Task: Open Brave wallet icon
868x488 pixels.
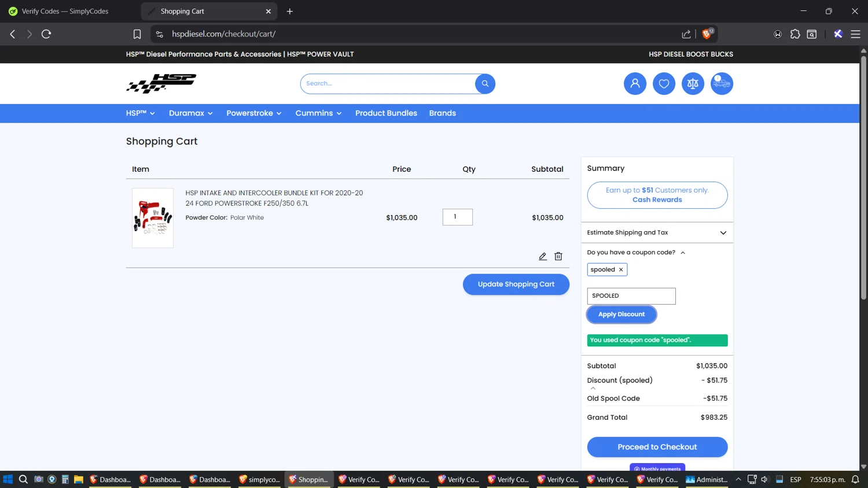Action: point(812,34)
